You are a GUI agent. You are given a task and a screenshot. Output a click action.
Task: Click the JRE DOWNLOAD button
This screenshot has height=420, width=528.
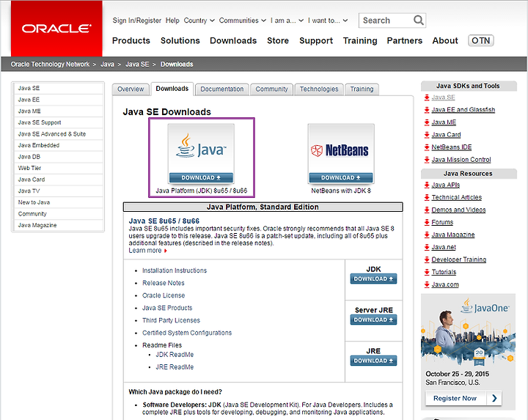373,361
